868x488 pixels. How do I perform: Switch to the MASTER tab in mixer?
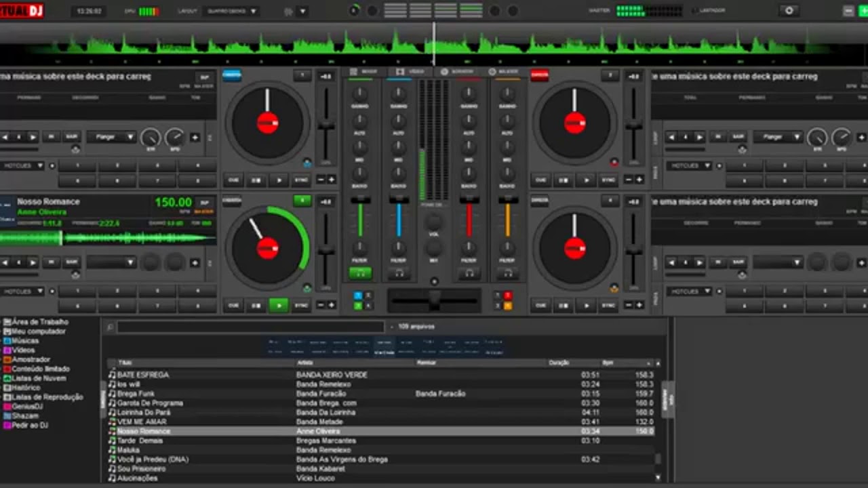tap(504, 71)
